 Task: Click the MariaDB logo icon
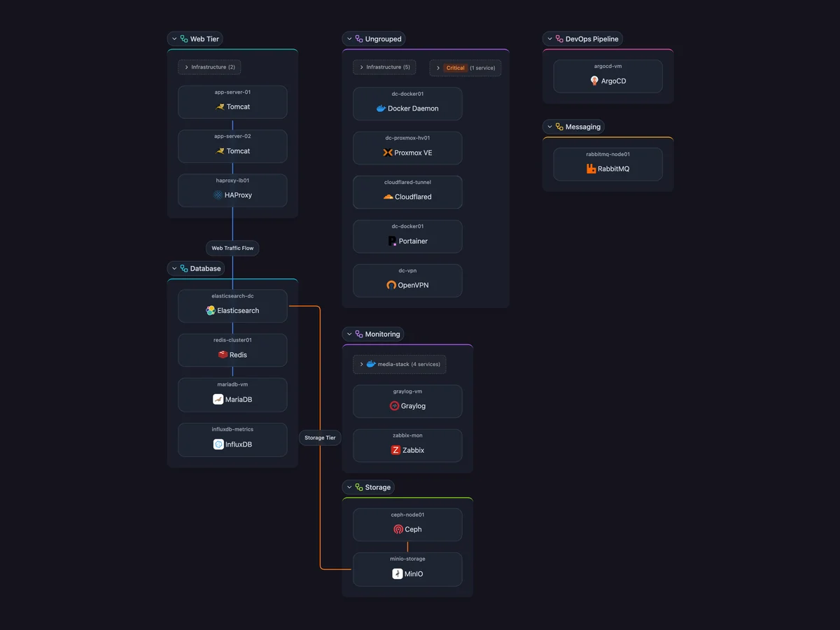pos(218,400)
